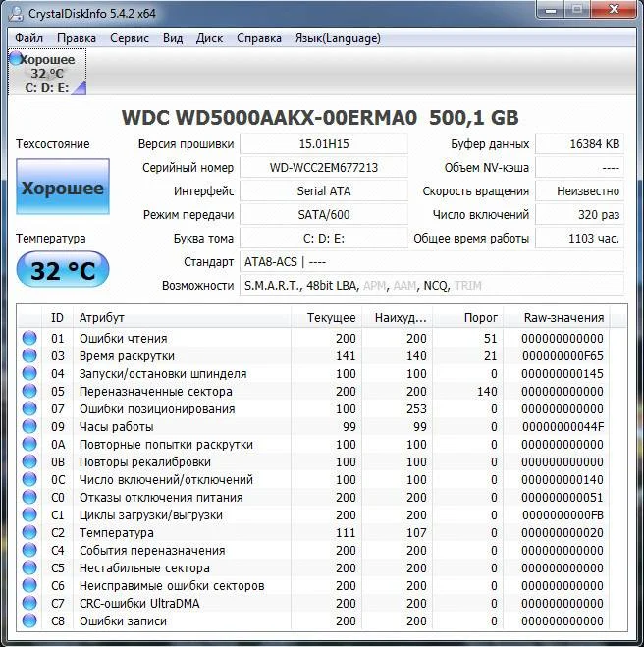
Task: Click the power on hours 1103 час.
Action: click(579, 239)
